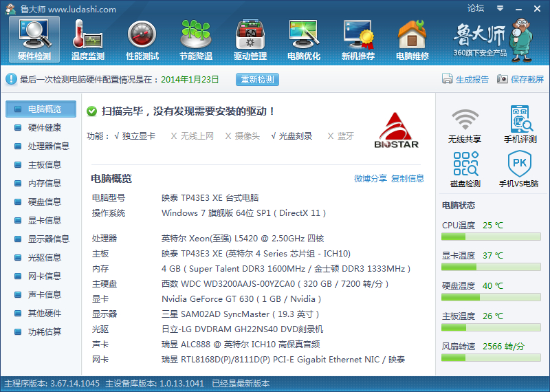The width and height of the screenshot is (550, 392).
Task: Click the RTL8168D network card value
Action: coord(283,360)
